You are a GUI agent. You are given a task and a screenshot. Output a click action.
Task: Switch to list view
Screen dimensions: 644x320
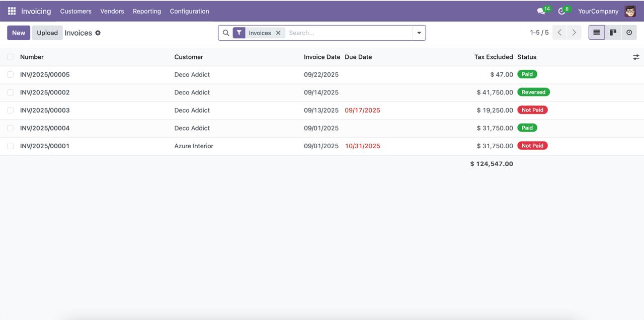click(597, 33)
